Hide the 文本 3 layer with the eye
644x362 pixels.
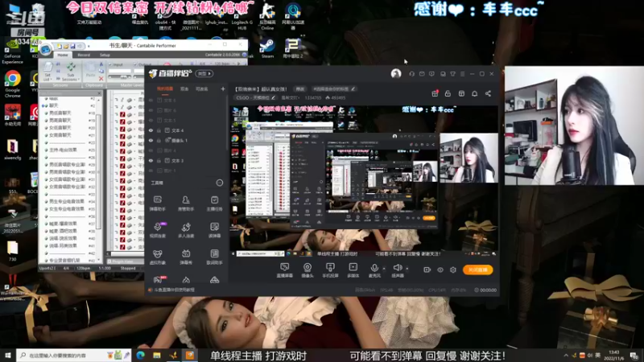coord(151,160)
